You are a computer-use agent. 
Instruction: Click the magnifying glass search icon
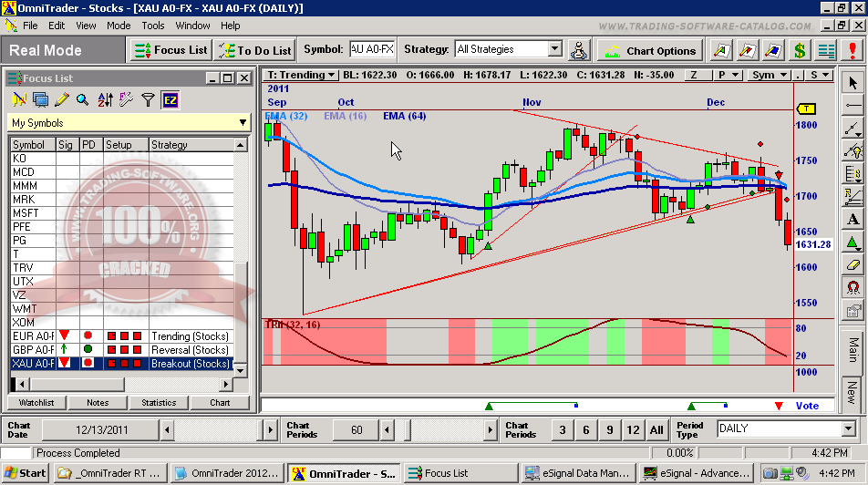83,99
